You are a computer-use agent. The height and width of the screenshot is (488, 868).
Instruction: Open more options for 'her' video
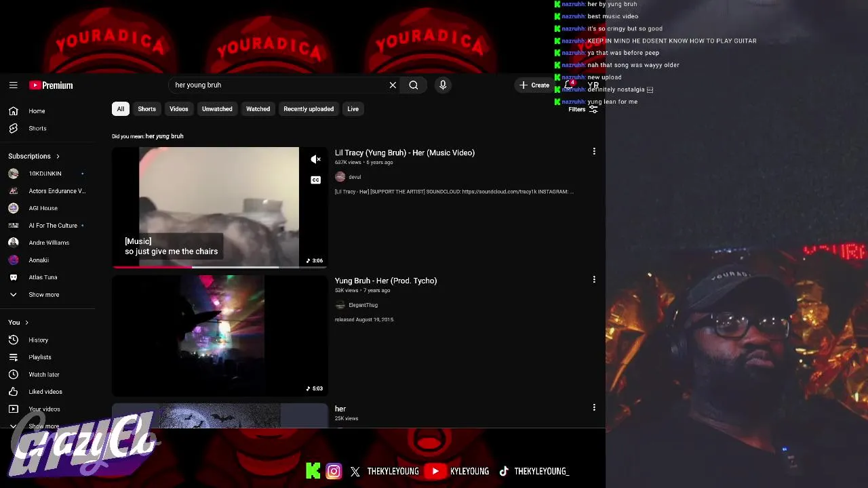click(594, 407)
